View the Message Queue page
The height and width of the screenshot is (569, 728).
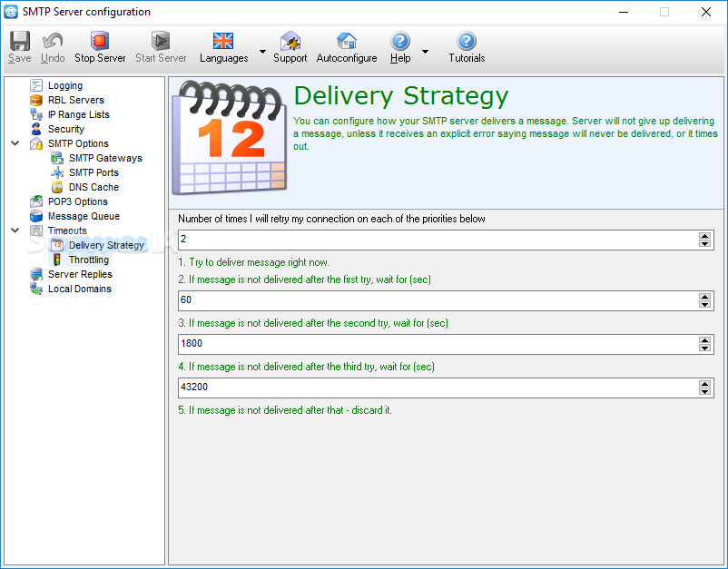pyautogui.click(x=84, y=216)
